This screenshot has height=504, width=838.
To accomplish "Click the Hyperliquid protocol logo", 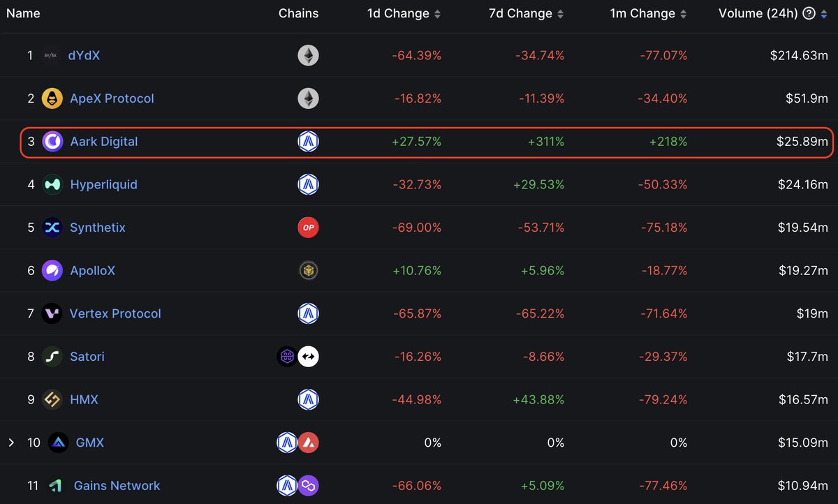I will click(52, 184).
